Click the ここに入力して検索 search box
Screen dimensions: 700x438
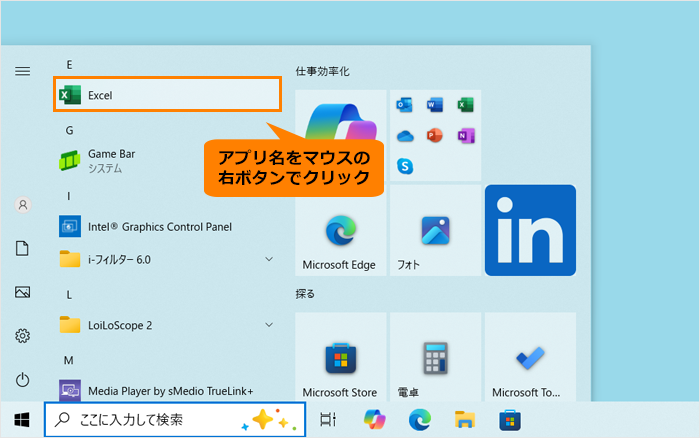175,420
